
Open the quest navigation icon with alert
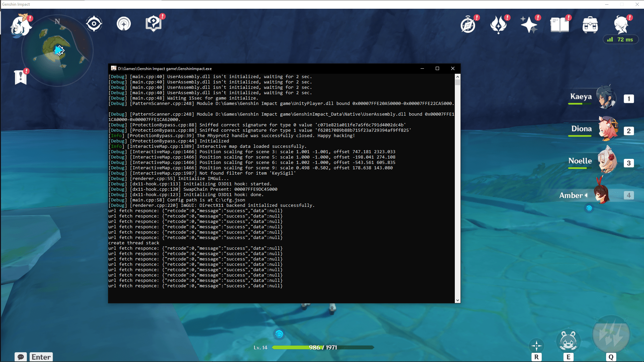[x=154, y=23]
